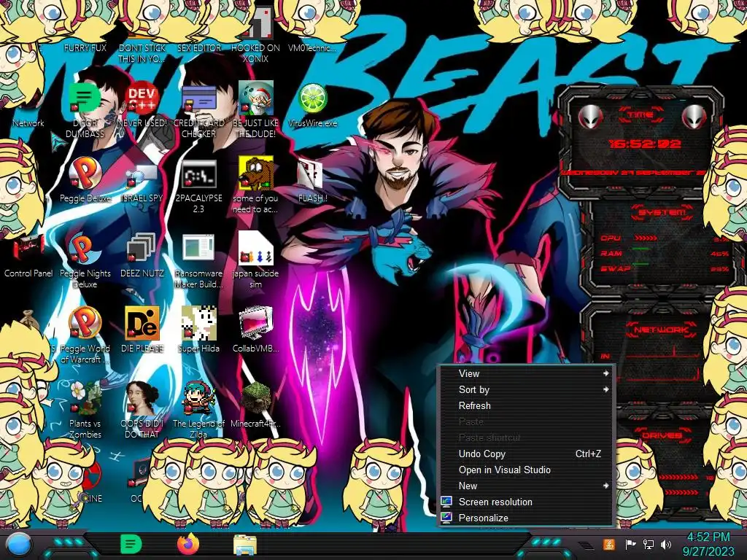The width and height of the screenshot is (747, 560).
Task: Select the Plants vs Zombies icon
Action: (x=85, y=398)
